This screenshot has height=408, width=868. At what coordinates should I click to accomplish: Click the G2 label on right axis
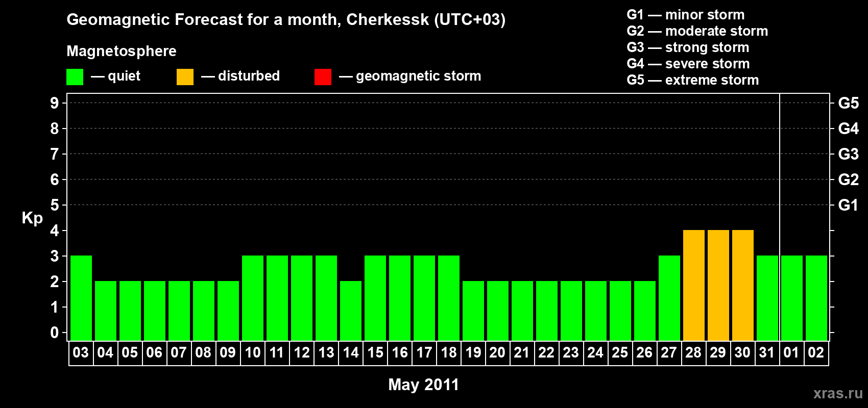pyautogui.click(x=848, y=180)
